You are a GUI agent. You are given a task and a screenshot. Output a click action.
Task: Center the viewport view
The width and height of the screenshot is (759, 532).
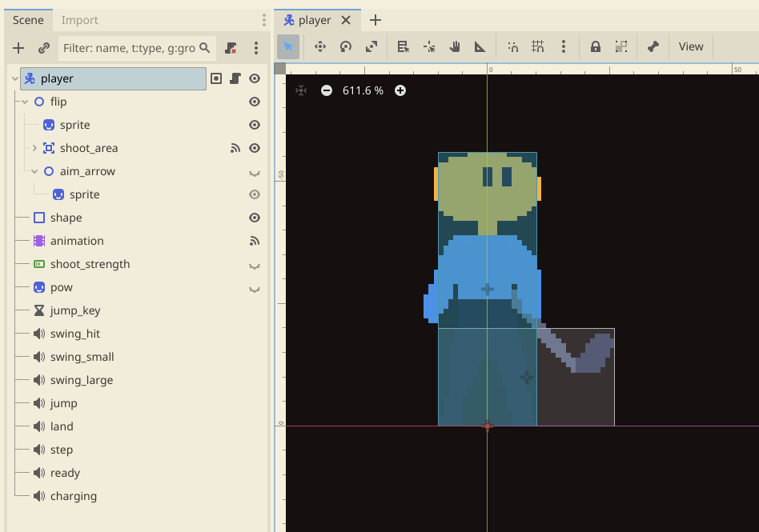301,90
